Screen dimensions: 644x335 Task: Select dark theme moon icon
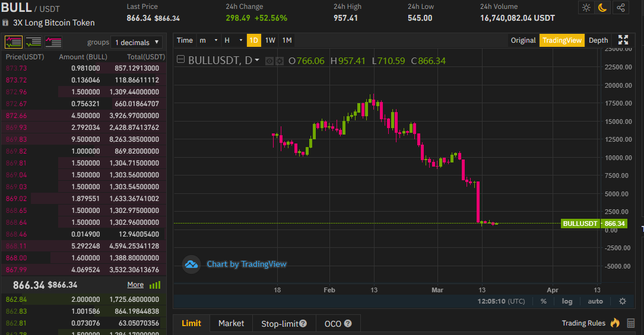click(x=602, y=8)
